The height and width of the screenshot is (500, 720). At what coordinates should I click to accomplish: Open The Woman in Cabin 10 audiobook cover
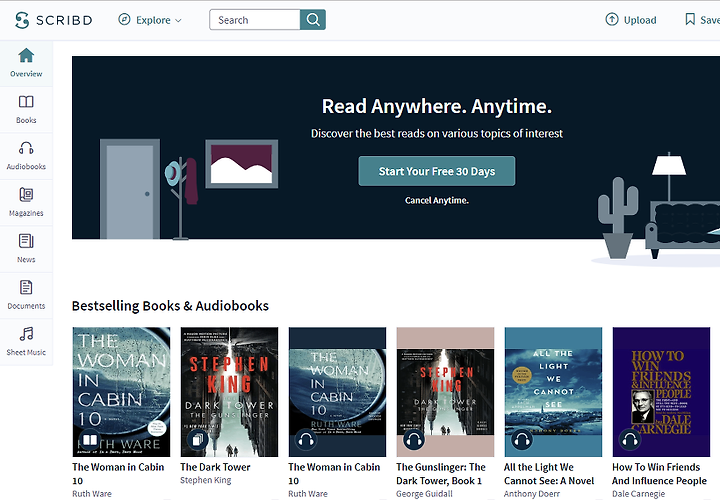338,392
